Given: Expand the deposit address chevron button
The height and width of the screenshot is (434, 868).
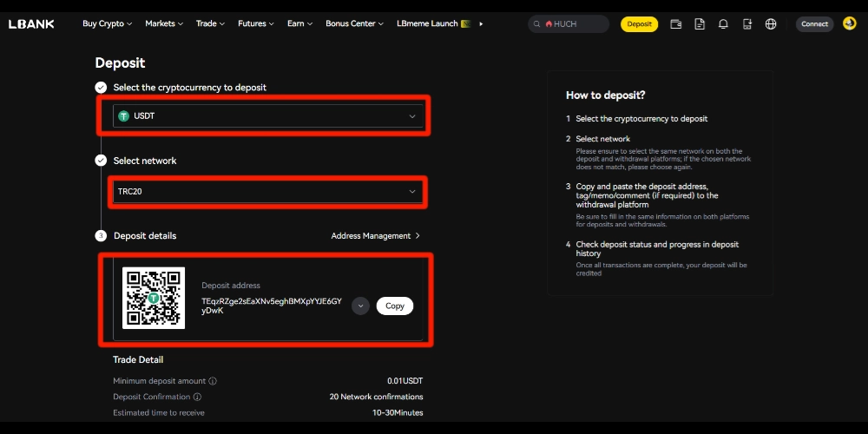Looking at the screenshot, I should [x=360, y=306].
